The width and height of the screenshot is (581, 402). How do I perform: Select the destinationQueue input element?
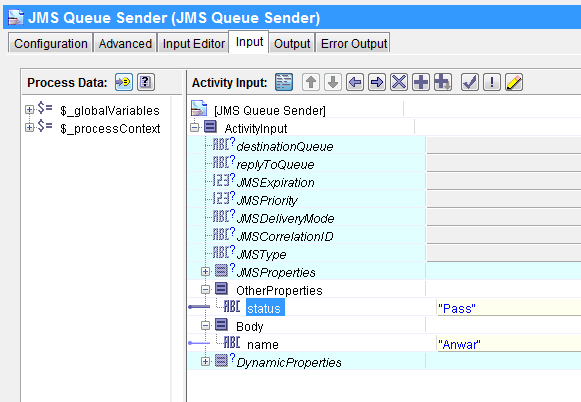pyautogui.click(x=285, y=147)
